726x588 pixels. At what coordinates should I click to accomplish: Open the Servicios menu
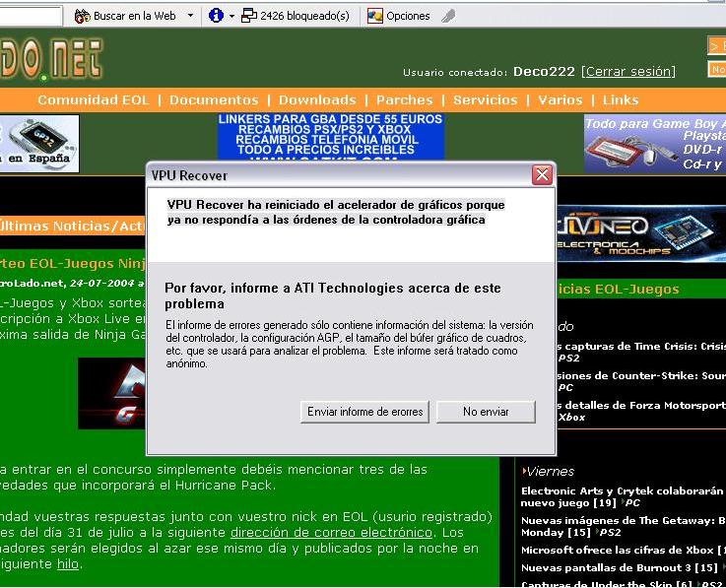pos(485,100)
